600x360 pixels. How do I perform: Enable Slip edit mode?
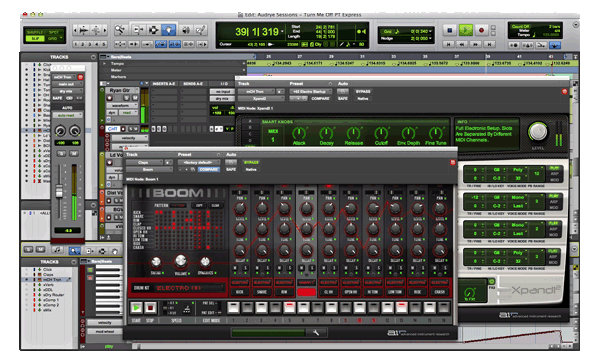tap(35, 39)
